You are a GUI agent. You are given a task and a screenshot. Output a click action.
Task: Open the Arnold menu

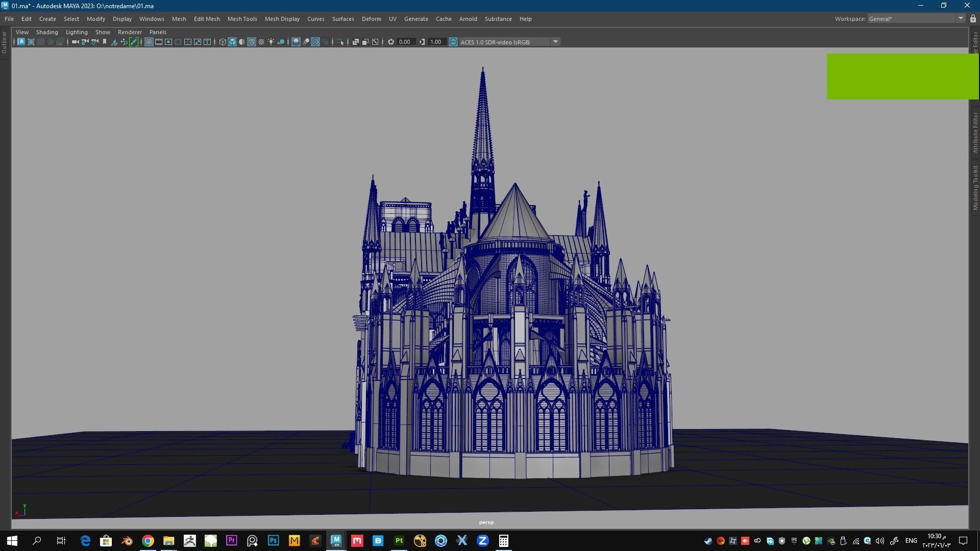pos(468,19)
